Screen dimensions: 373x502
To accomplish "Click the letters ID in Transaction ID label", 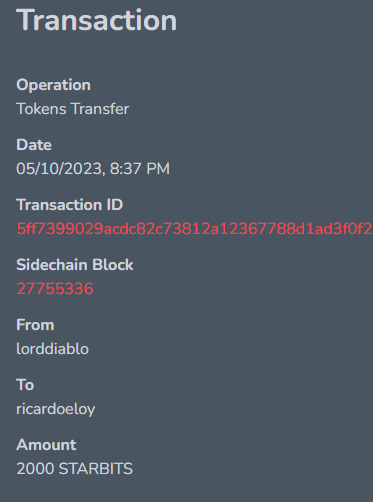I will pyautogui.click(x=115, y=205).
